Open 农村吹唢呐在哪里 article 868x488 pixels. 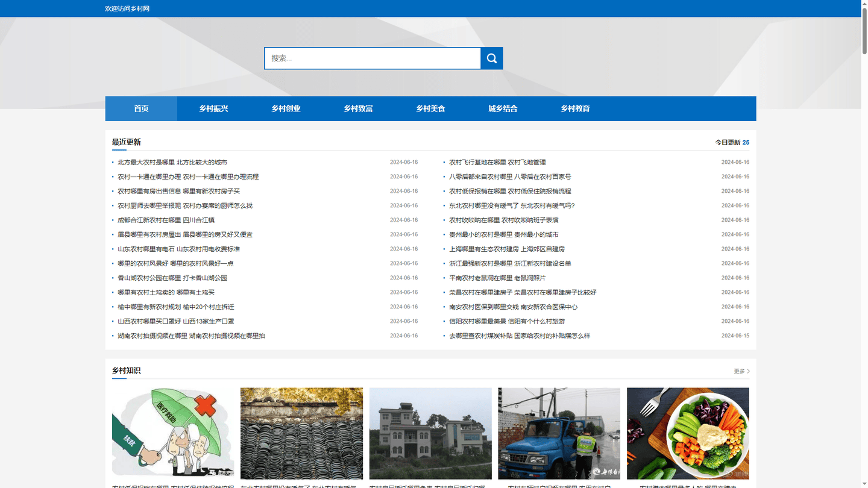504,220
